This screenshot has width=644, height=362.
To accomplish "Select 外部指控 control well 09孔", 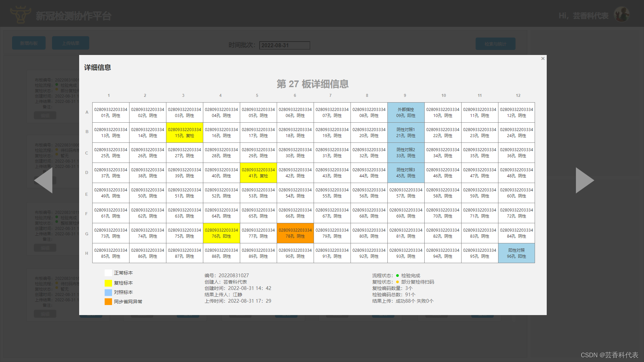I will click(406, 112).
